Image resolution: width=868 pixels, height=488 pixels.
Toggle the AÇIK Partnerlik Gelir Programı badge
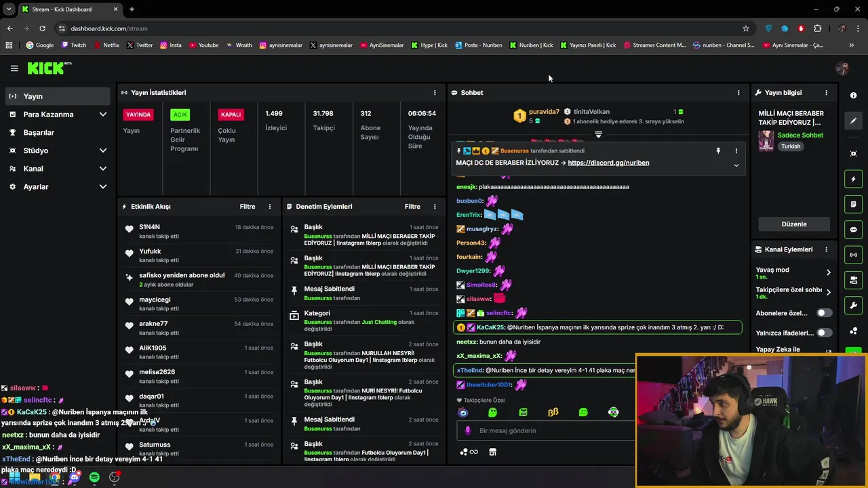180,115
